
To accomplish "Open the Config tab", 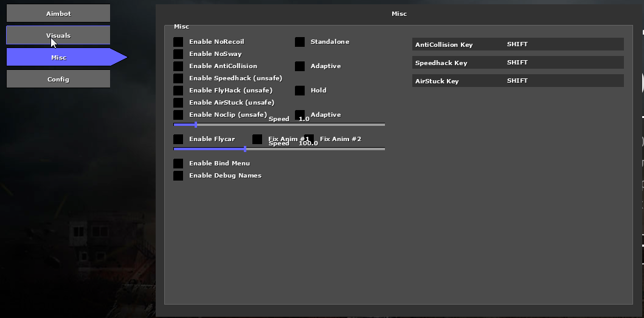I will tap(58, 79).
